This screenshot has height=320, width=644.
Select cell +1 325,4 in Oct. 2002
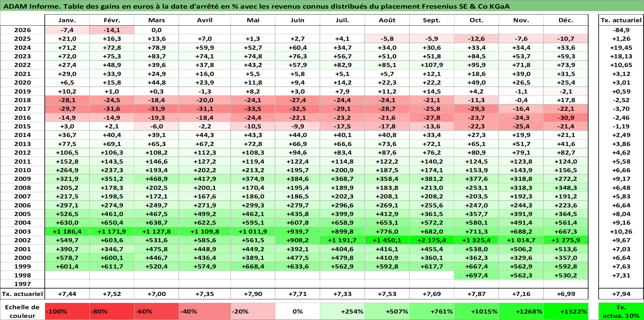[476, 240]
